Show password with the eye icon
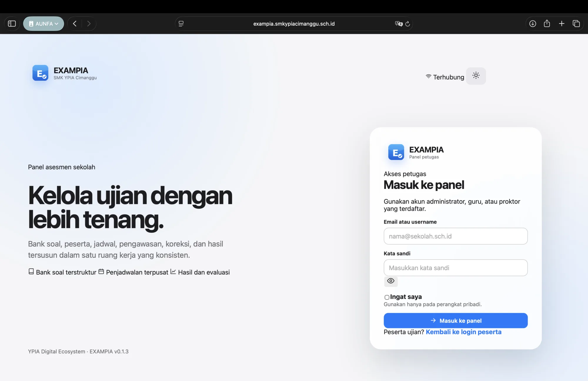Screen dimensions: 588x381 click(x=391, y=281)
